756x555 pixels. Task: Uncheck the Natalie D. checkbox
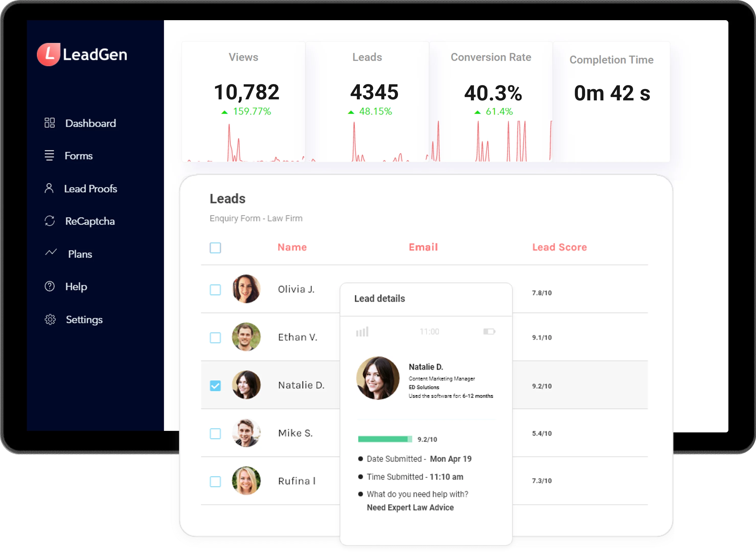click(215, 385)
